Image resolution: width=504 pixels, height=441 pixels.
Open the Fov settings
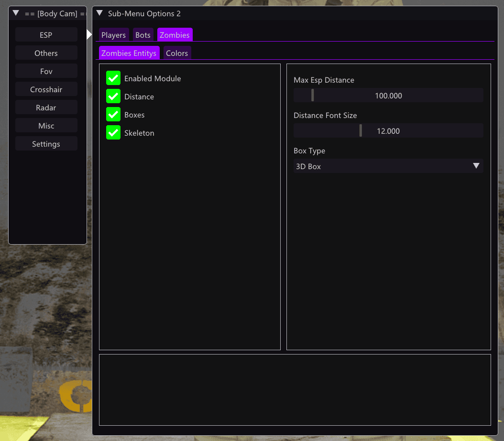point(46,71)
